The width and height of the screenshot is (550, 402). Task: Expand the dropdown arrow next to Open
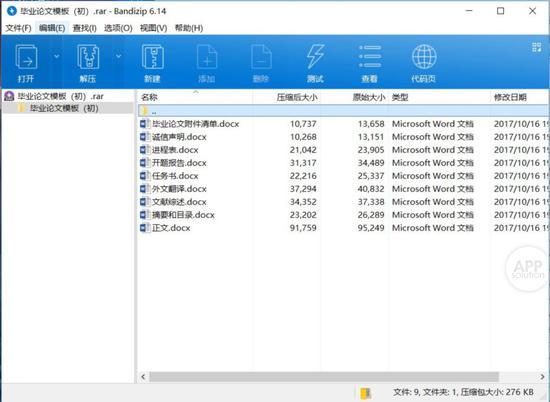click(56, 56)
